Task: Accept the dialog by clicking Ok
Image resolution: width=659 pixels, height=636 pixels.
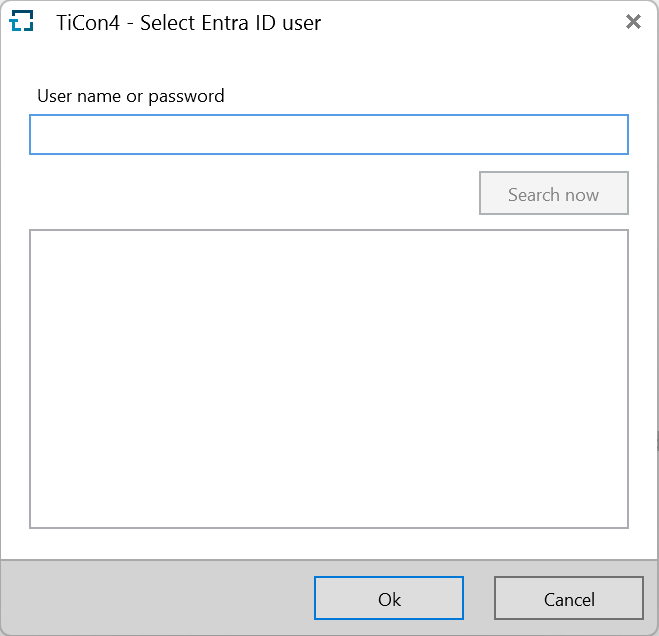Action: tap(388, 599)
